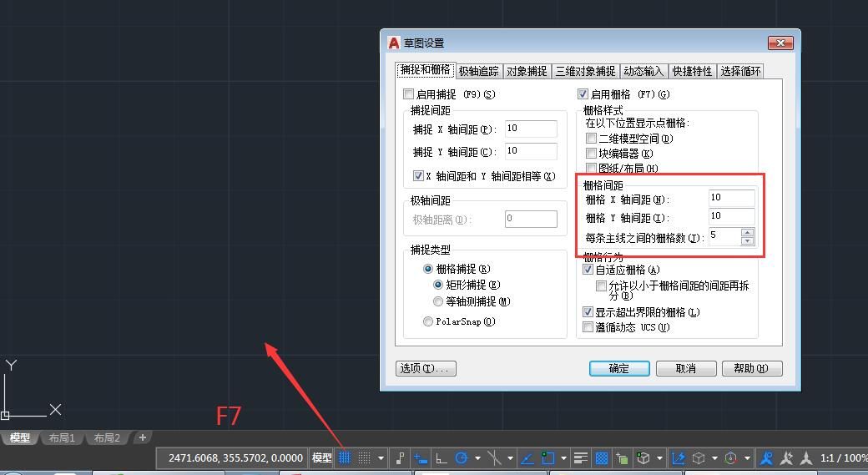Toggle 2D object snap icon
Viewport: 868px width, 475px height.
548,457
